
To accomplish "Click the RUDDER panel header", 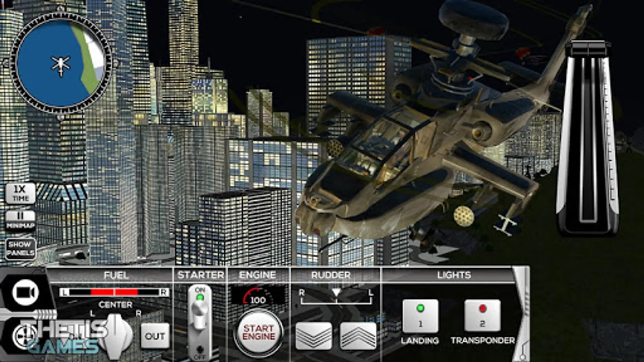I will click(x=330, y=275).
